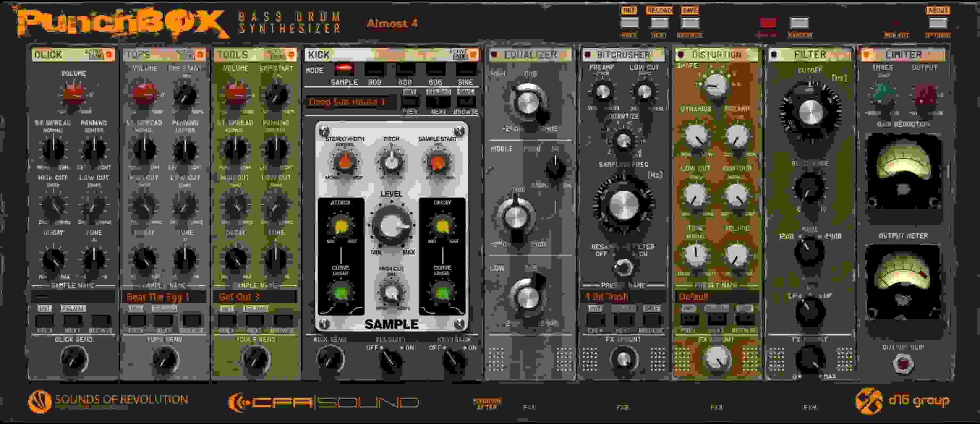This screenshot has height=424, width=980.
Task: Select the SAMPLE kick mode
Action: tap(344, 69)
